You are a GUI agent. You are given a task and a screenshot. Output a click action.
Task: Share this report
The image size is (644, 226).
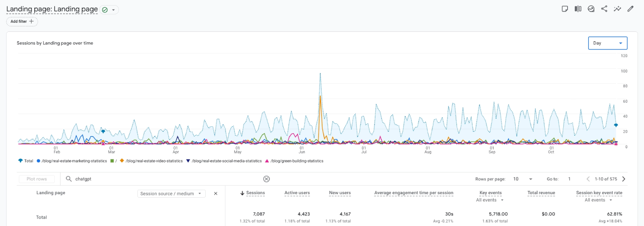click(x=604, y=9)
